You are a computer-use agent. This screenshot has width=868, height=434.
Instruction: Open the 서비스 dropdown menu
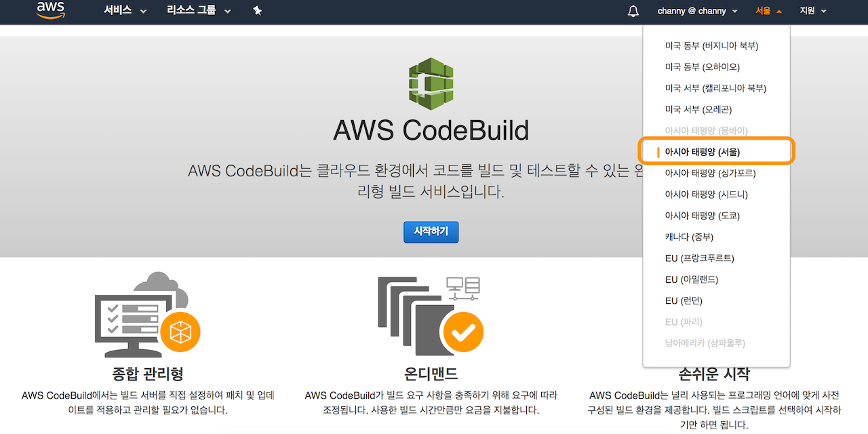[x=125, y=11]
